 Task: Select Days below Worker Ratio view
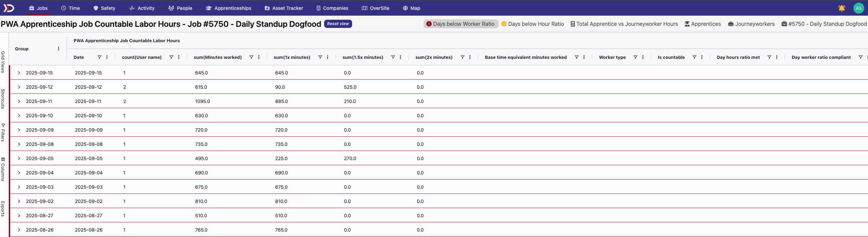pos(461,24)
